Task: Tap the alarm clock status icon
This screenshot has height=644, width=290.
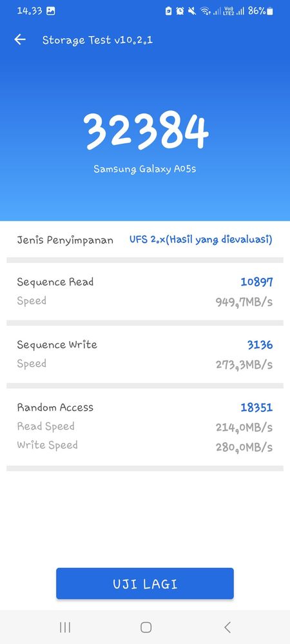Action: point(180,11)
